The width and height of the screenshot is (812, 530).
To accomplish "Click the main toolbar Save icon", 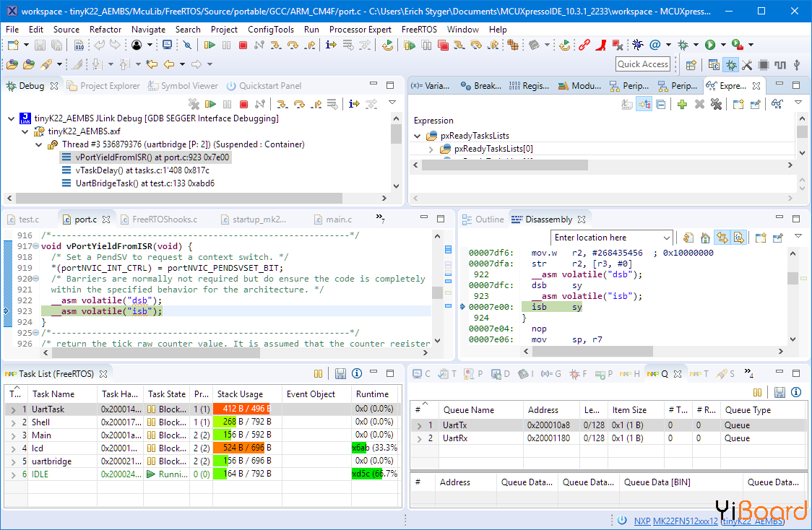I will coord(40,45).
